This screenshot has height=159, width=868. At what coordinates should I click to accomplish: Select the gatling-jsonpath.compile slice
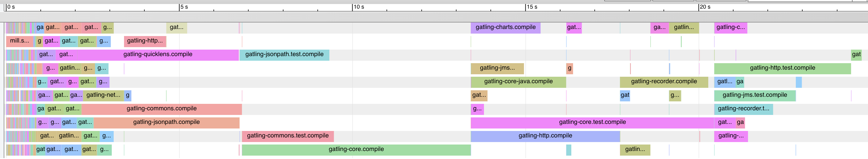tap(167, 123)
